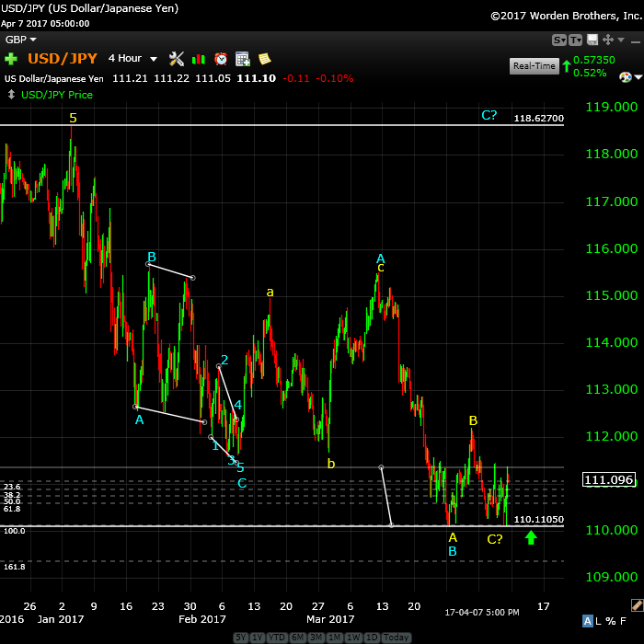Click the 17-04-07 5:00 PM date marker

[482, 612]
